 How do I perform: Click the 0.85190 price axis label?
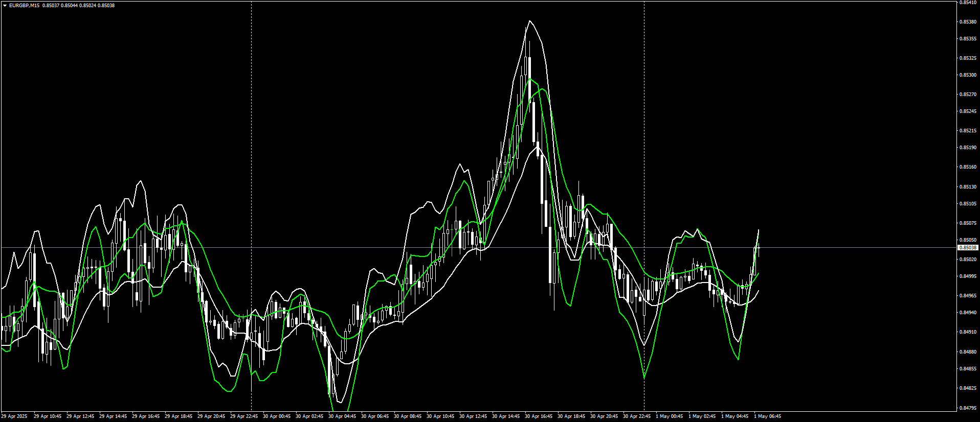click(x=968, y=148)
